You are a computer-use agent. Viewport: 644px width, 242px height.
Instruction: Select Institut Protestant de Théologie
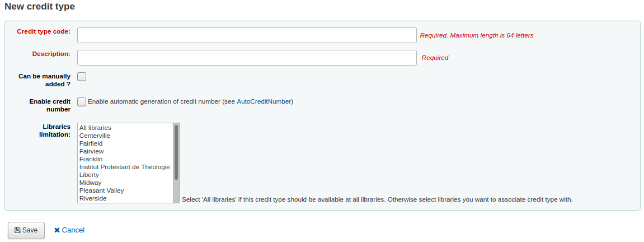click(124, 167)
